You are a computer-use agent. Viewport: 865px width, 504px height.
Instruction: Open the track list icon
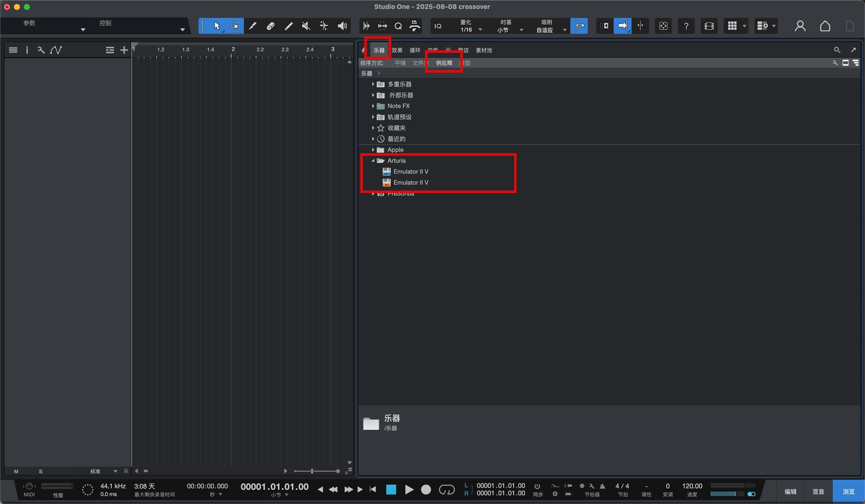tap(13, 50)
